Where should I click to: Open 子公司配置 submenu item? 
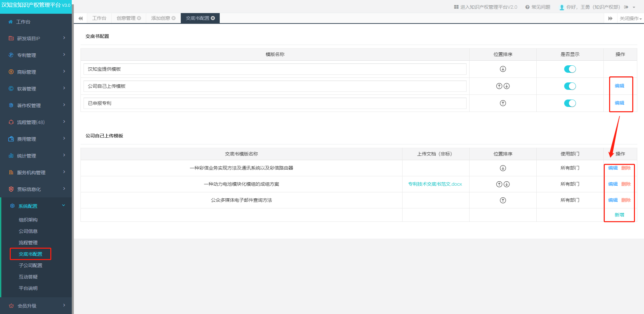click(x=31, y=265)
